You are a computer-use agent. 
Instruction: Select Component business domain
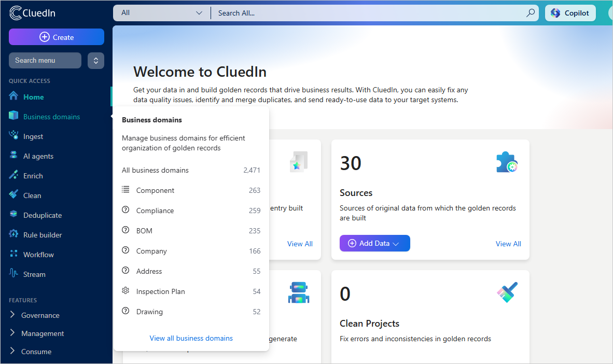click(191, 190)
